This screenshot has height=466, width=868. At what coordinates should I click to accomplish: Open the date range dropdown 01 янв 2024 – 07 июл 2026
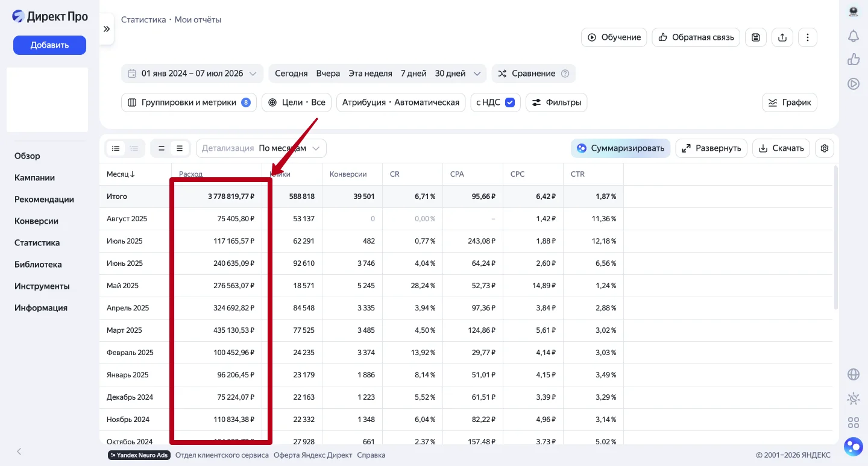[192, 74]
